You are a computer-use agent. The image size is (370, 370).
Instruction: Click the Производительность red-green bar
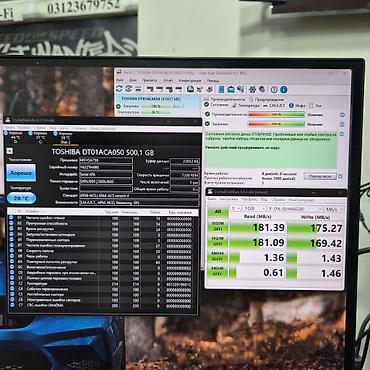(276, 114)
